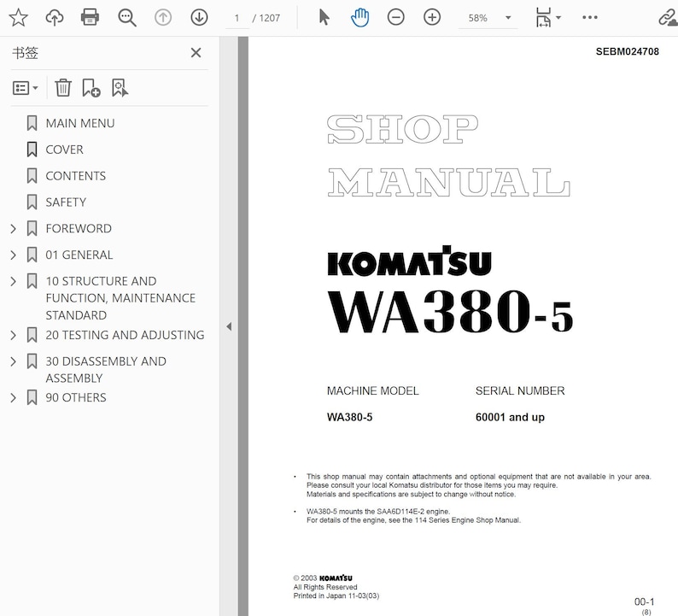Click the '00-1' page label
This screenshot has width=678, height=616.
coord(644,601)
